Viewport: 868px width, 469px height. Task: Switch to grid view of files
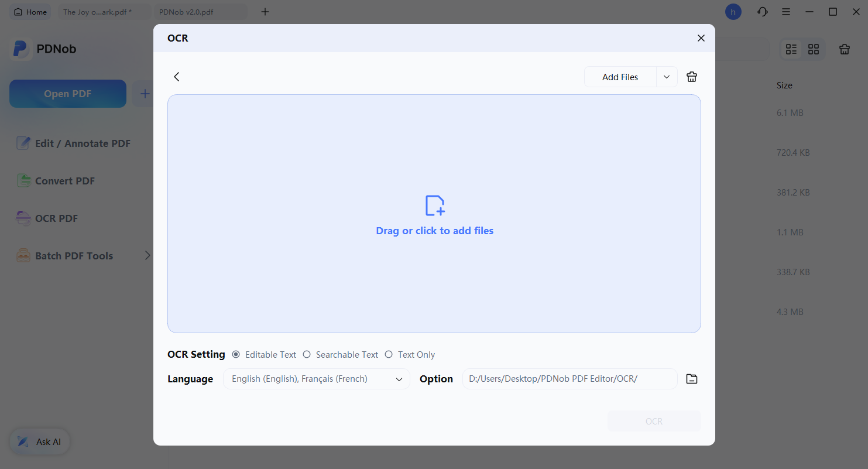tap(814, 49)
